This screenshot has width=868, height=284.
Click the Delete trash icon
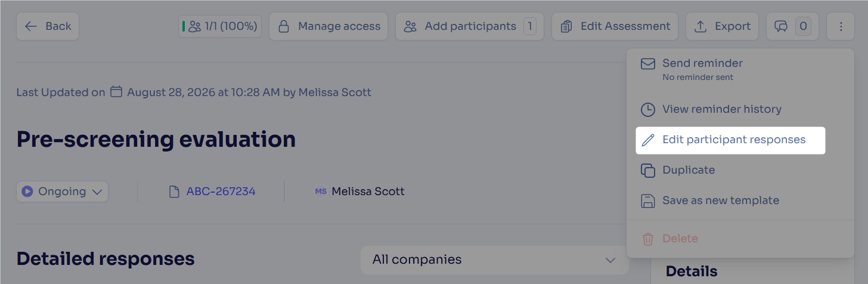[648, 239]
